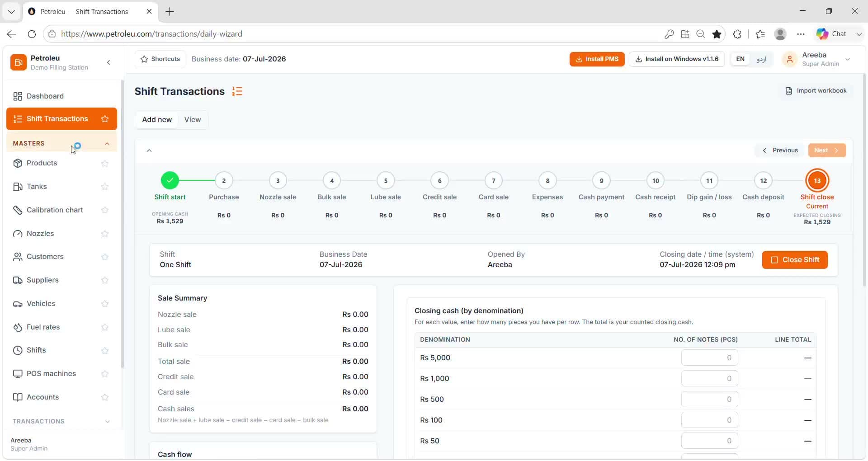Viewport: 868px width, 461px height.
Task: Select the completed Shift start step
Action: click(x=170, y=181)
